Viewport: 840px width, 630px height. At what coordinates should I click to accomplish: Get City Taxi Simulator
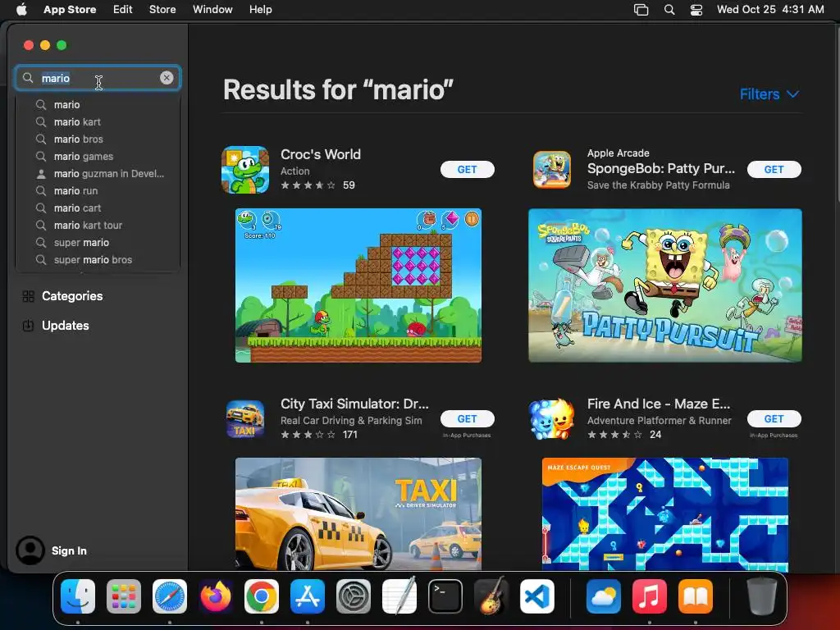click(467, 419)
